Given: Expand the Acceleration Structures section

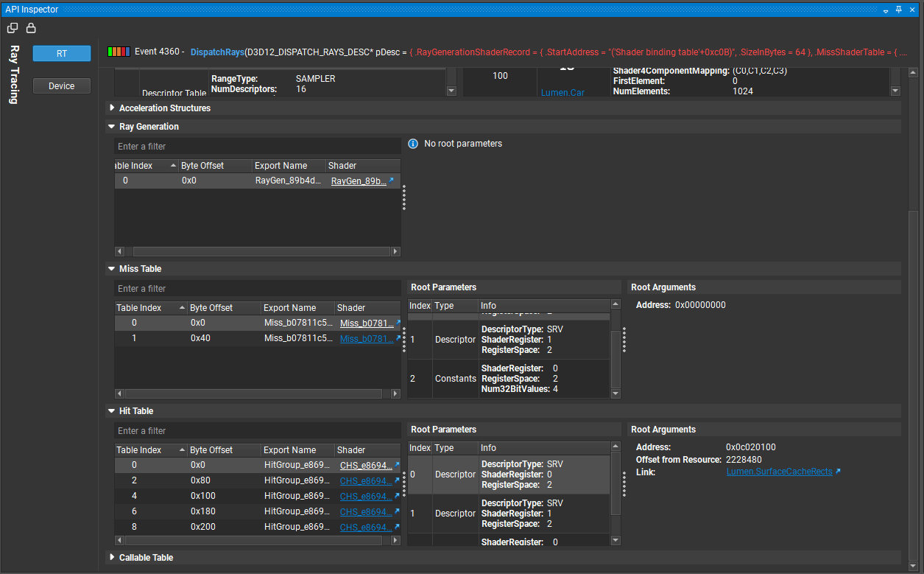Looking at the screenshot, I should pyautogui.click(x=112, y=108).
